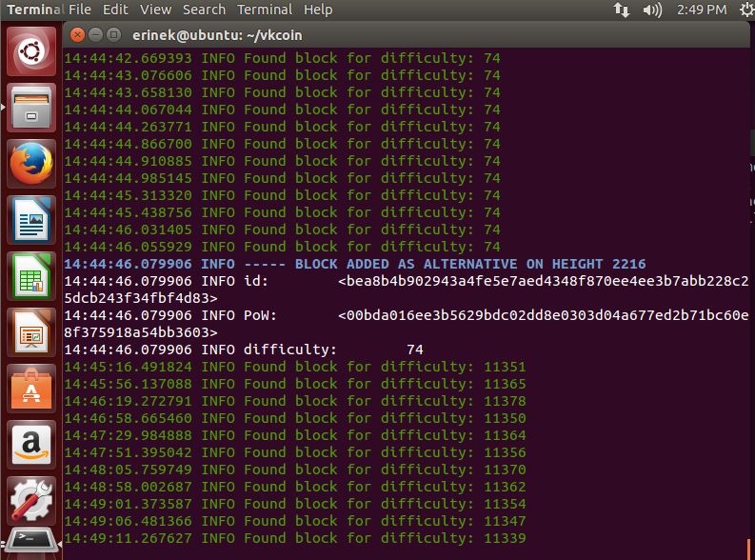Open System Settings wrench-and-gear icon
This screenshot has width=755, height=560.
point(31,501)
